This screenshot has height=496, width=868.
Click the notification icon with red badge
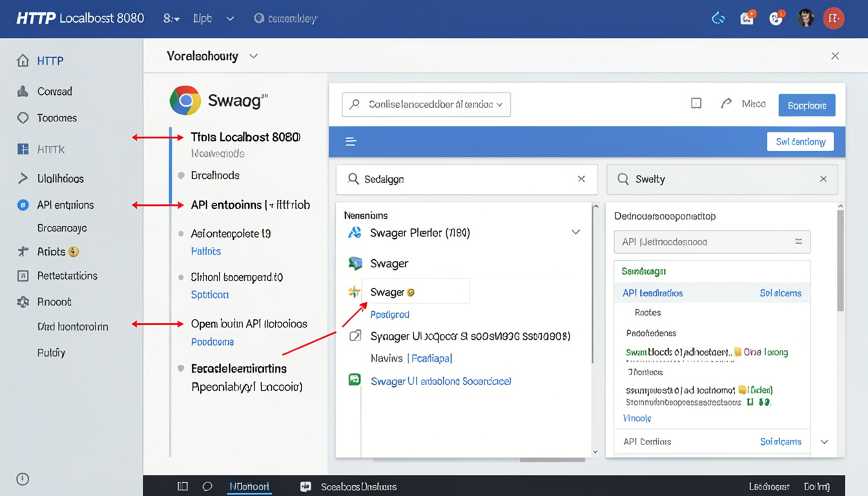pos(747,18)
